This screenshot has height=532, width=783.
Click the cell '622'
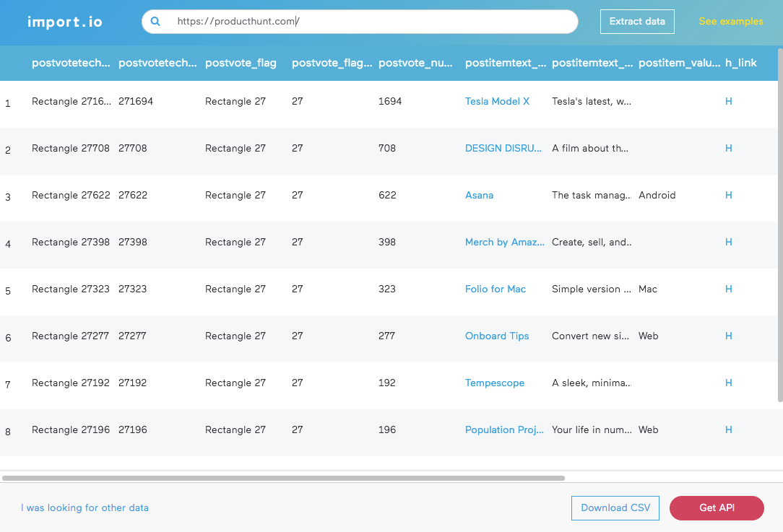tap(387, 195)
